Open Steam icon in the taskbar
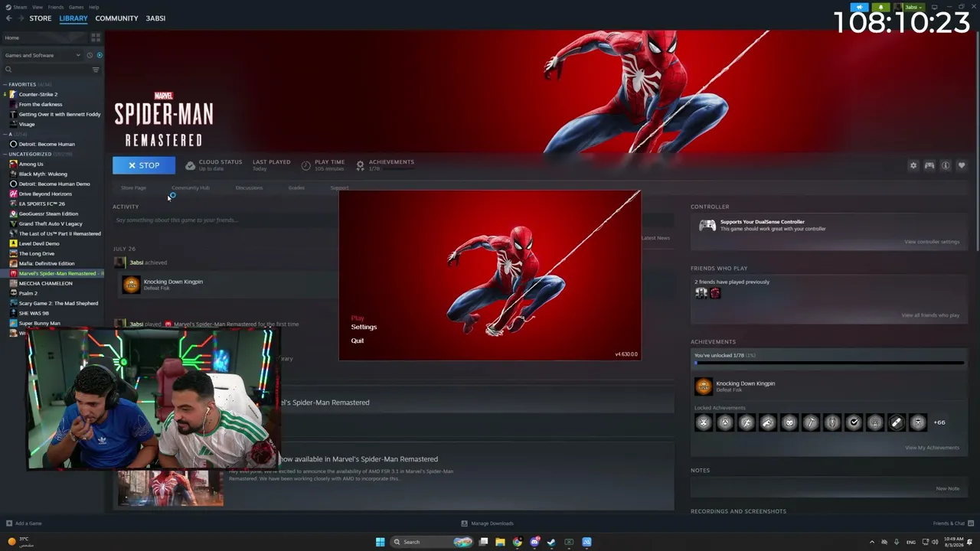This screenshot has height=551, width=980. click(x=551, y=542)
